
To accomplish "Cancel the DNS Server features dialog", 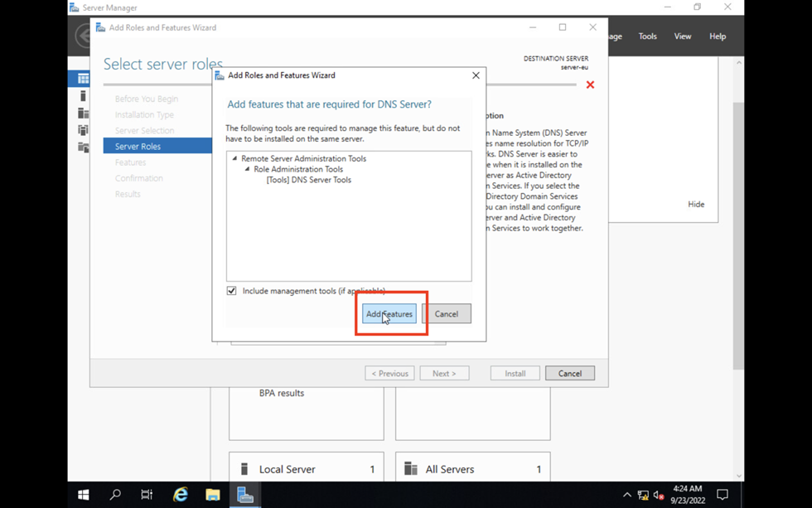I will 446,314.
